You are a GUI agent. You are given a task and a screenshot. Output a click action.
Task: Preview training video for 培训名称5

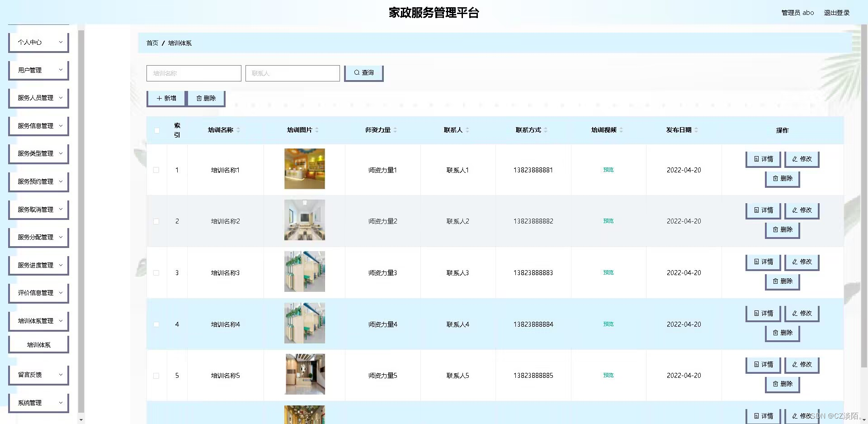tap(609, 376)
